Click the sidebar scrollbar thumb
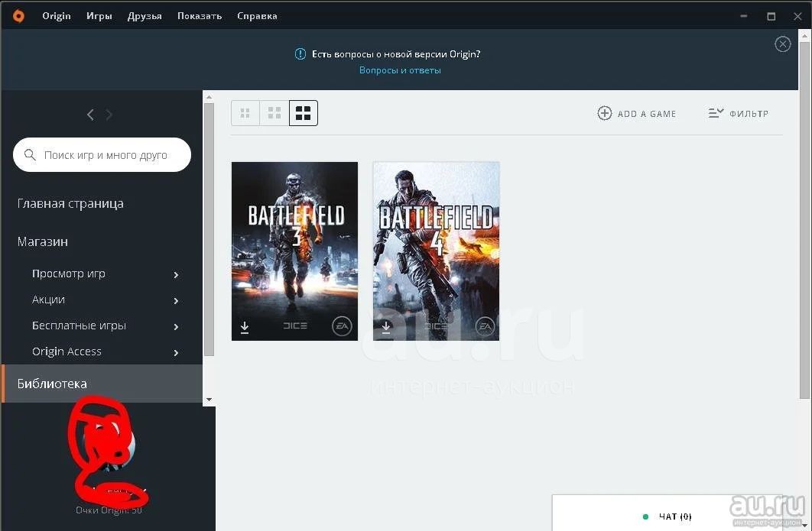The image size is (812, 531). 209,229
